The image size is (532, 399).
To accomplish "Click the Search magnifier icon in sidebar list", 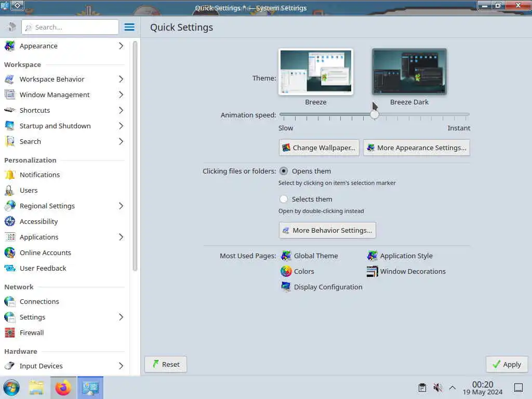I will (x=10, y=141).
